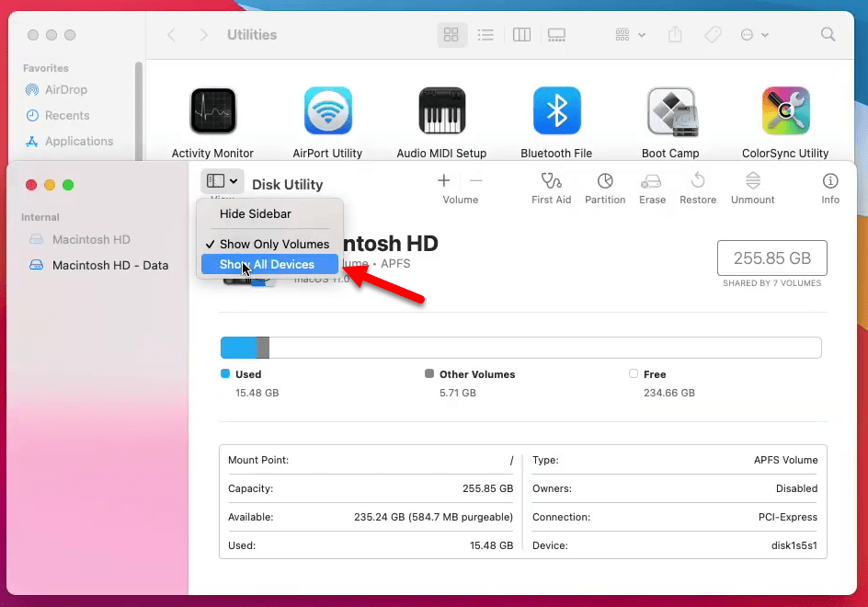
Task: Click the Finder Share icon
Action: [675, 34]
